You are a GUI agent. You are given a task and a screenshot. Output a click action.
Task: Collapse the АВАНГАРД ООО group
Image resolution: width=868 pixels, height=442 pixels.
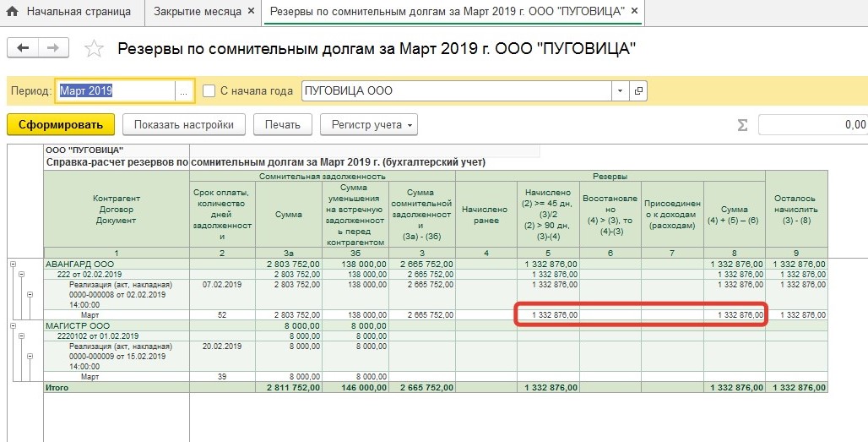tap(13, 265)
